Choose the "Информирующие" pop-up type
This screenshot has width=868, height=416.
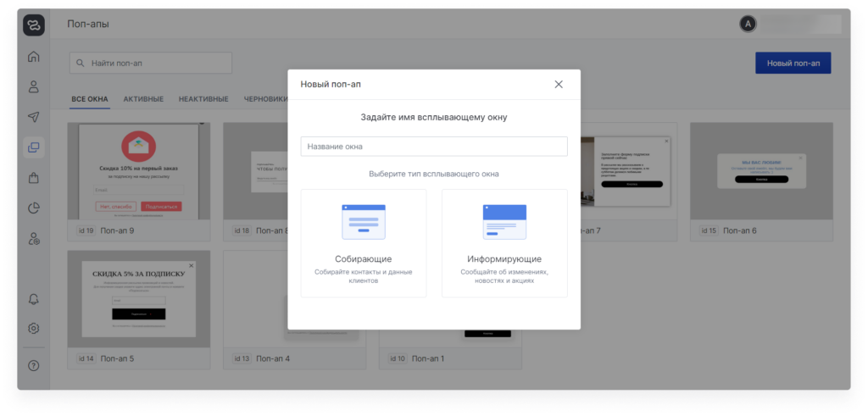tap(504, 243)
